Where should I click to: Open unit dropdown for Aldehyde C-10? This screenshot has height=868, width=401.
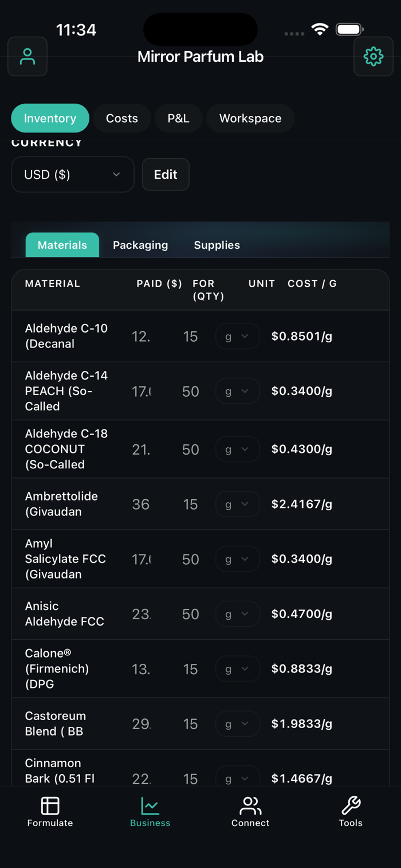[x=237, y=336]
